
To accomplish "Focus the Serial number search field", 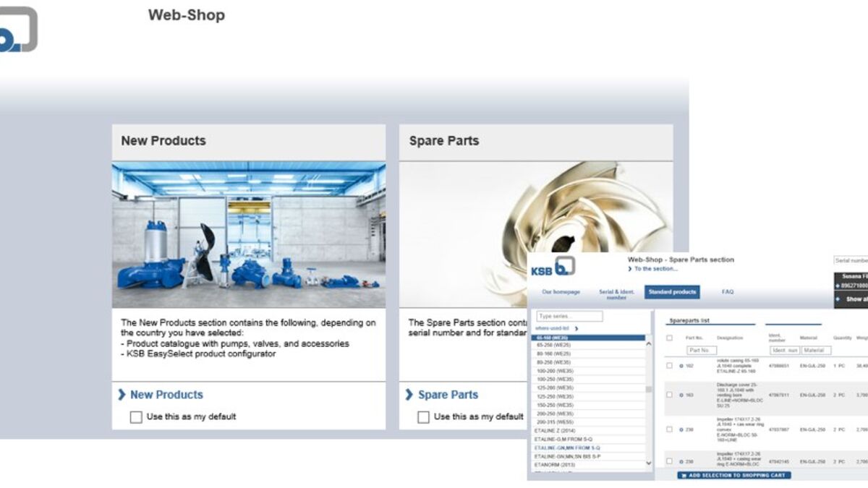I will [x=851, y=260].
